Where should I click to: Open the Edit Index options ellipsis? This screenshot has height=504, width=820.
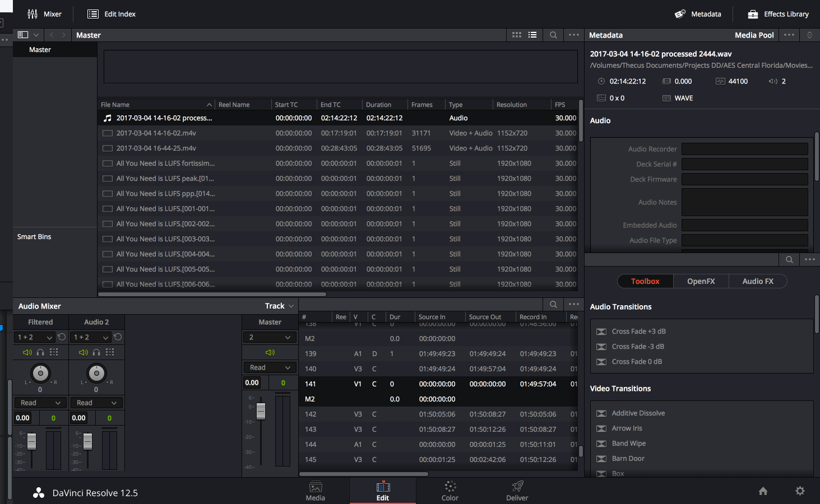click(574, 304)
